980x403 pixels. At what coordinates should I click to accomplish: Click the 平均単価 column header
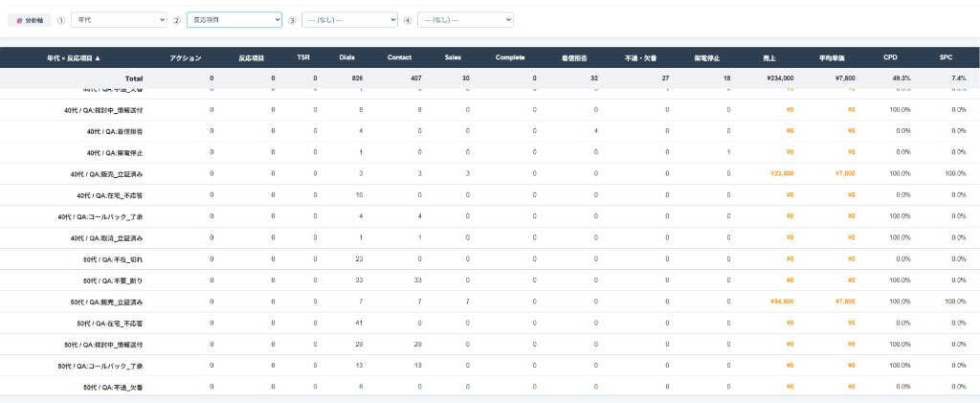click(832, 57)
